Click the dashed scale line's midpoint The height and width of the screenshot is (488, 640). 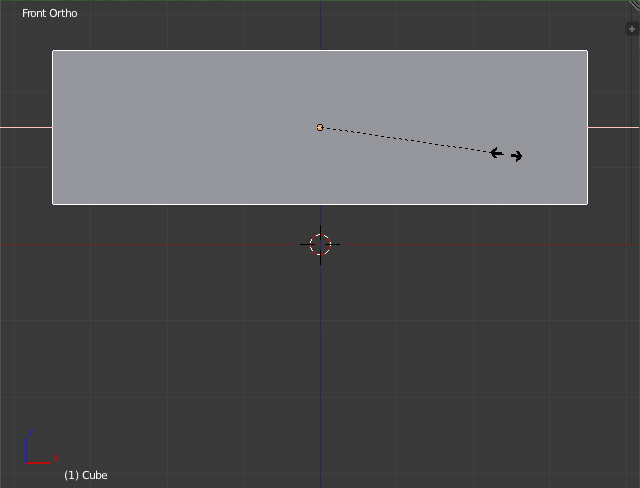(406, 140)
